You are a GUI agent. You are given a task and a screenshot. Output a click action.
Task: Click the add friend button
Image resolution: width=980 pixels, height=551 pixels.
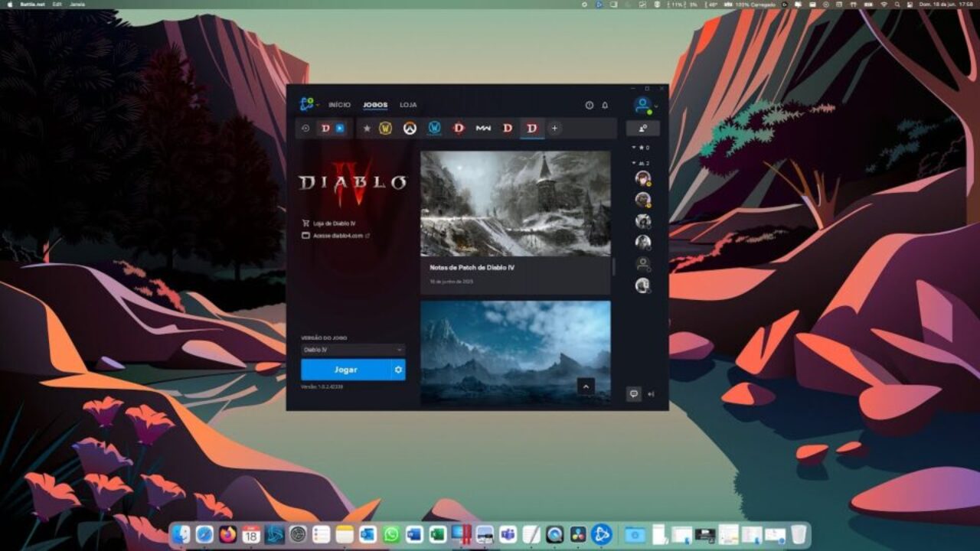pyautogui.click(x=643, y=128)
